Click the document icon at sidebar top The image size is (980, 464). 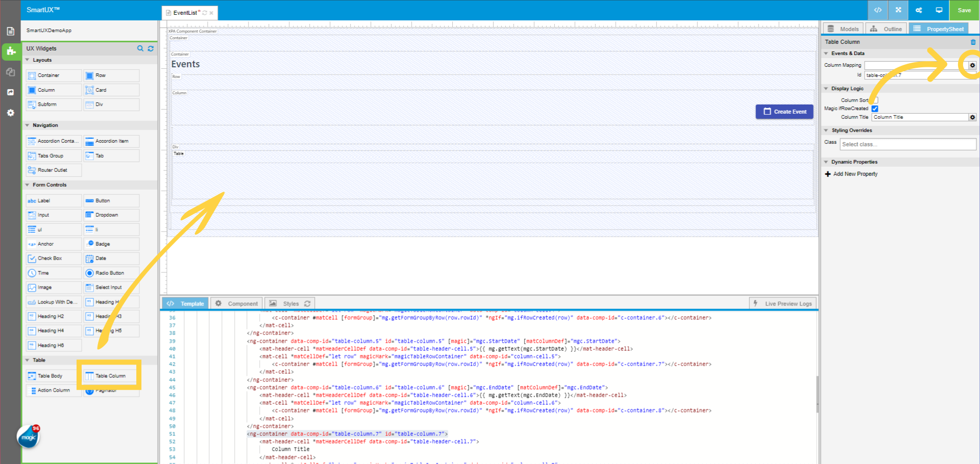coord(11,31)
